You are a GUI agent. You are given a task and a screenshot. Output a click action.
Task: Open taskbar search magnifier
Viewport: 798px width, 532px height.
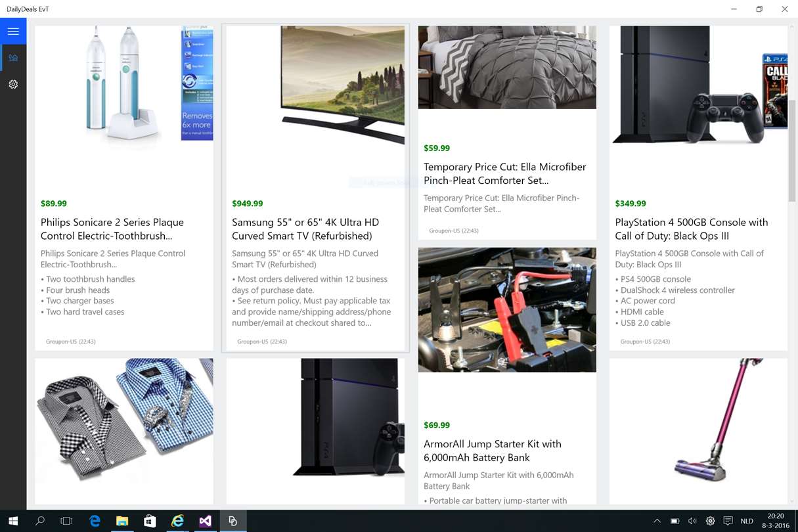click(x=40, y=521)
